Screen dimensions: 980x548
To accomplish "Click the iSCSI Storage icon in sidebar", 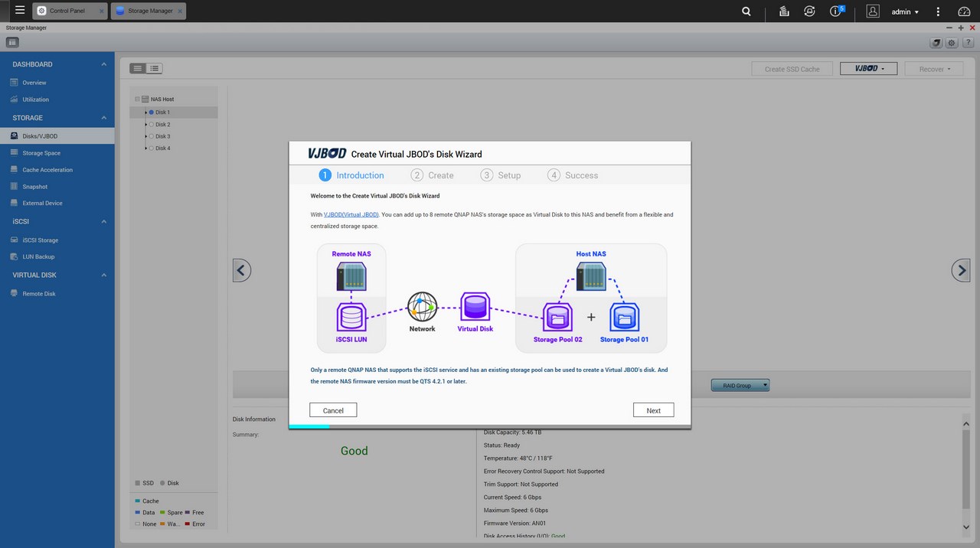I will pyautogui.click(x=14, y=240).
